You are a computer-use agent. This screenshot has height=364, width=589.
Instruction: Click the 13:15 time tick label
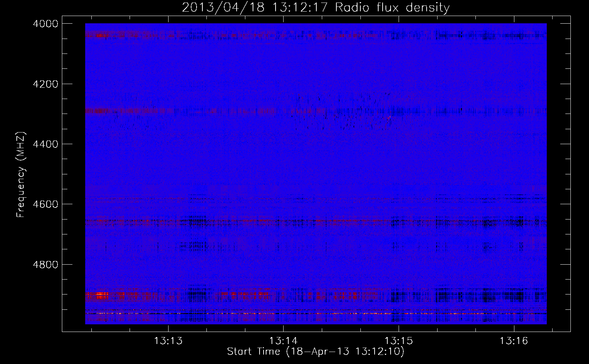pyautogui.click(x=399, y=341)
